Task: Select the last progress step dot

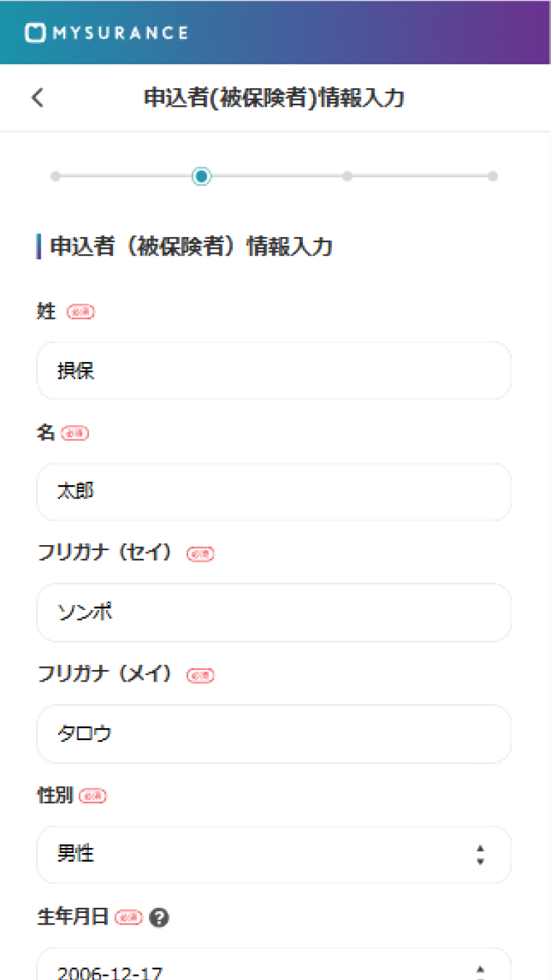Action: 493,177
